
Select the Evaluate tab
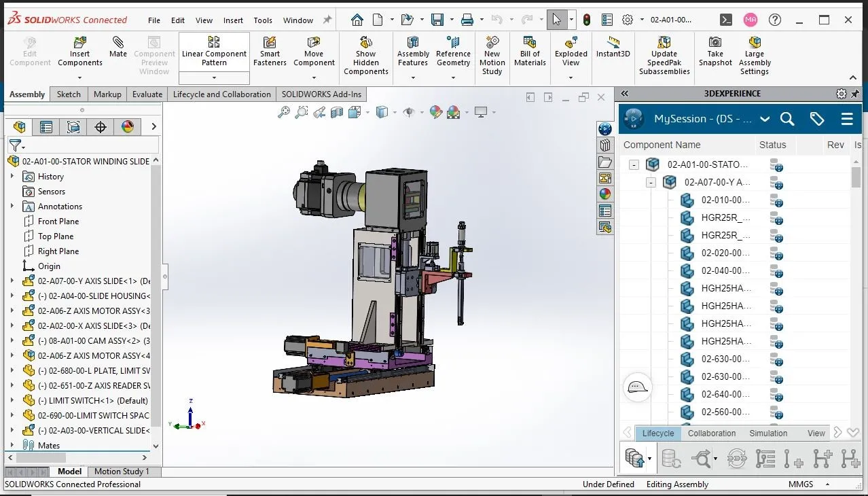(147, 94)
